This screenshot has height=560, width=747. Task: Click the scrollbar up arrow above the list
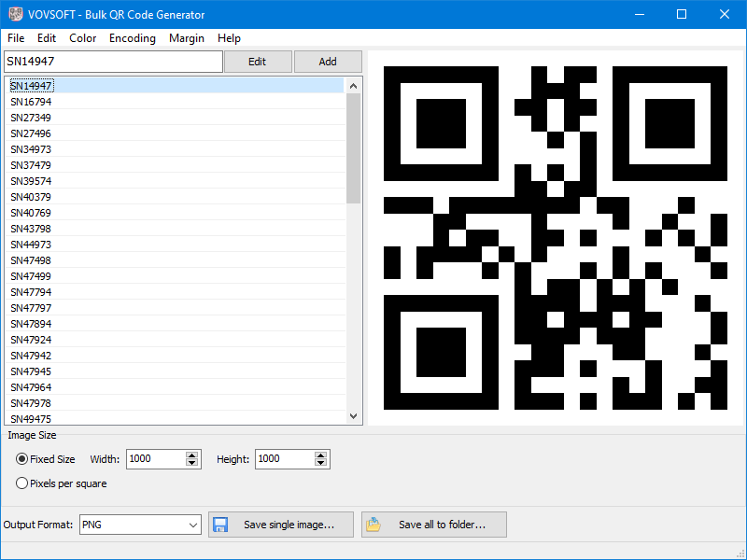pos(353,84)
